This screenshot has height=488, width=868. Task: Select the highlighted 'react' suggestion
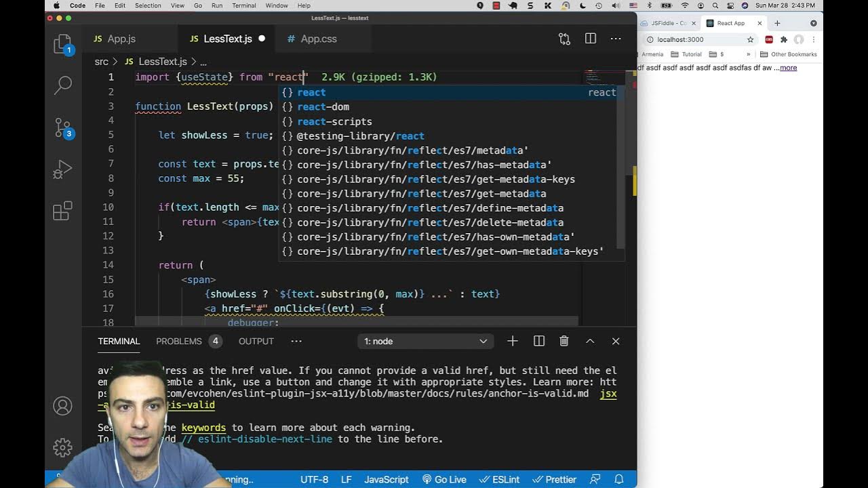(450, 92)
